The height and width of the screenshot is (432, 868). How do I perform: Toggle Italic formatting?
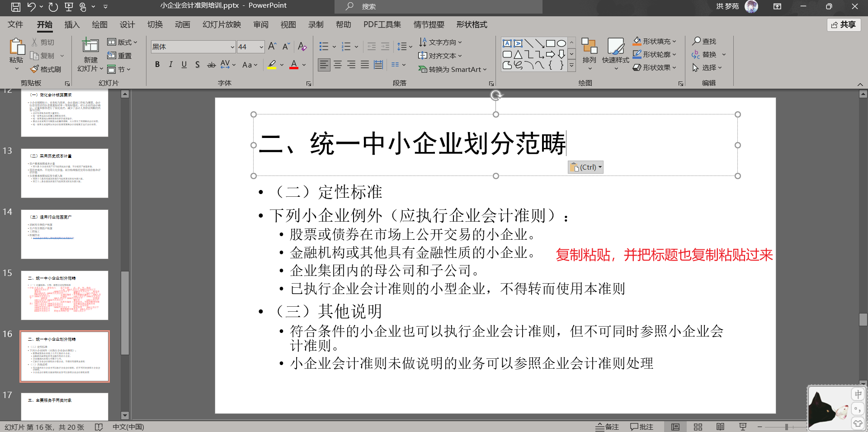pyautogui.click(x=170, y=65)
